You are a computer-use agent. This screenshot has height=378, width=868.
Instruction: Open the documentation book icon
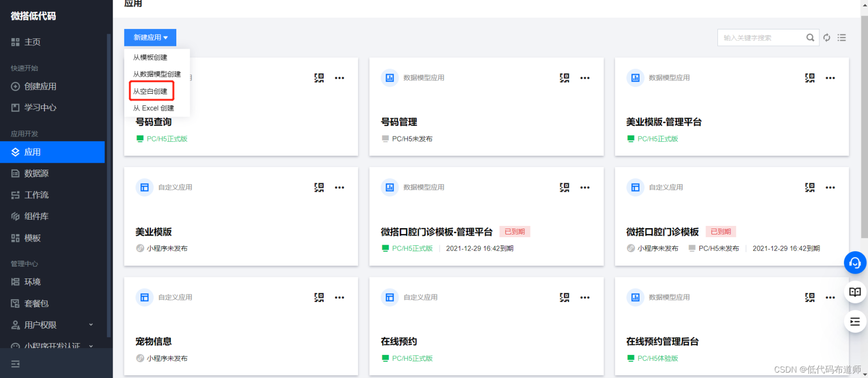pos(855,292)
